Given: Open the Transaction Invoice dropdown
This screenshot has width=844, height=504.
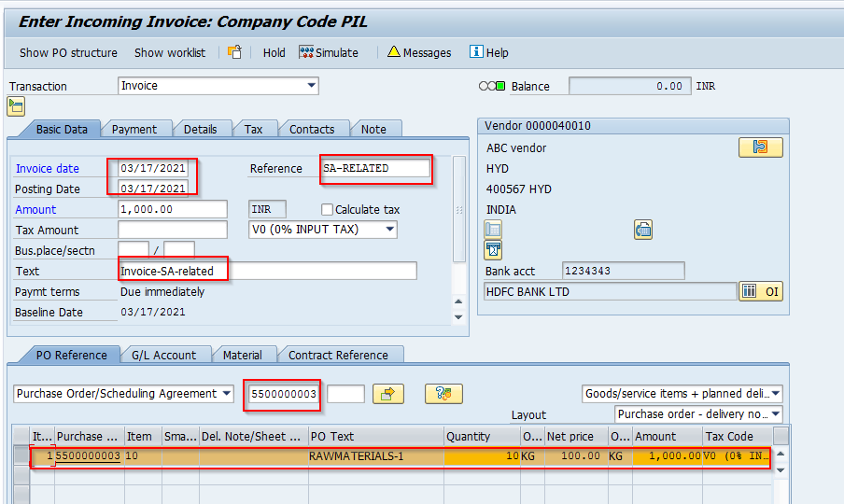Looking at the screenshot, I should click(311, 86).
